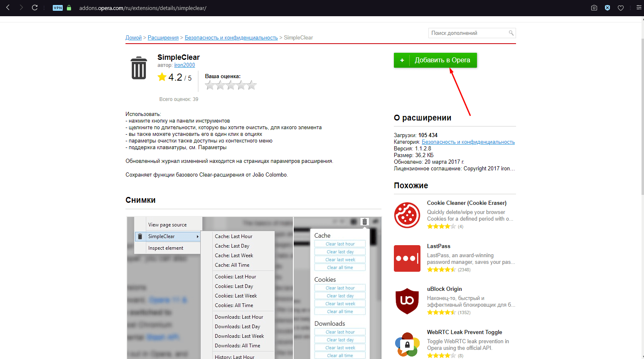
Task: Open the ad blocker shield icon
Action: click(607, 8)
